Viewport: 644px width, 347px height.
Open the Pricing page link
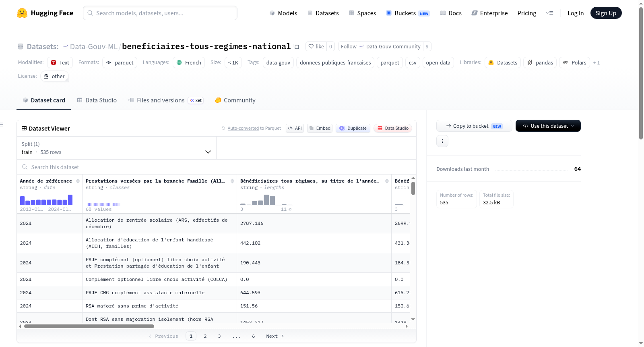pos(526,13)
